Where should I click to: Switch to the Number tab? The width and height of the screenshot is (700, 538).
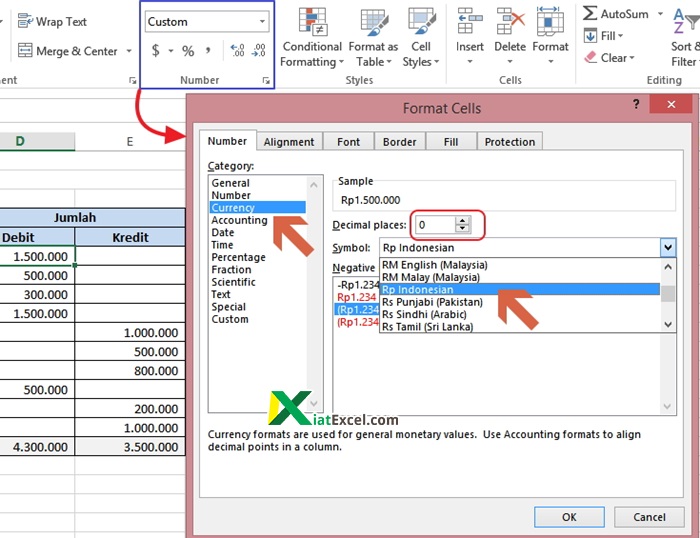coord(227,141)
